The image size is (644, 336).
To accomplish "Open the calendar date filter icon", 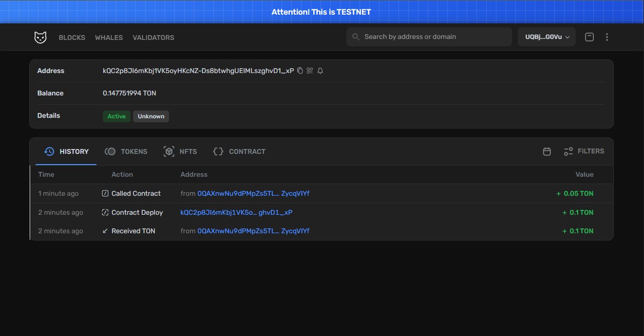I will pos(547,151).
